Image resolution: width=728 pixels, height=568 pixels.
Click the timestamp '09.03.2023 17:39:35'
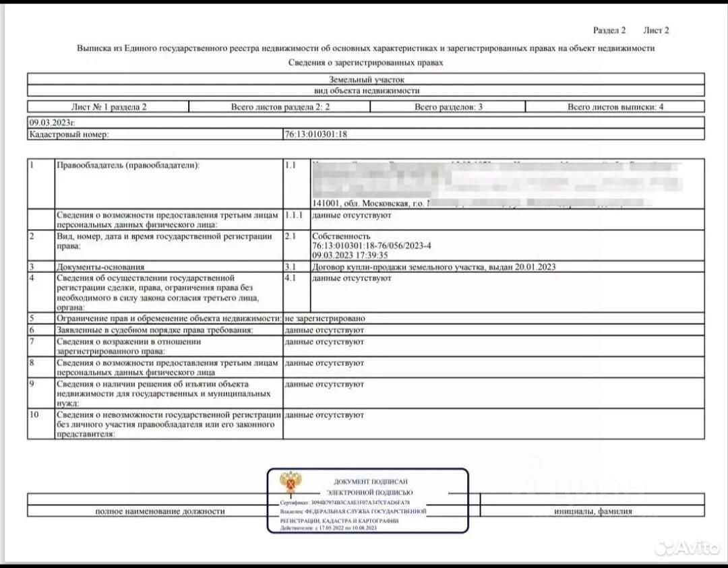pyautogui.click(x=350, y=255)
